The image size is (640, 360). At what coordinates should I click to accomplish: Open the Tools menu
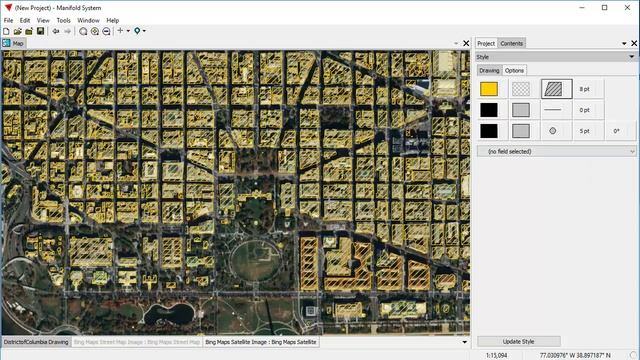(63, 20)
